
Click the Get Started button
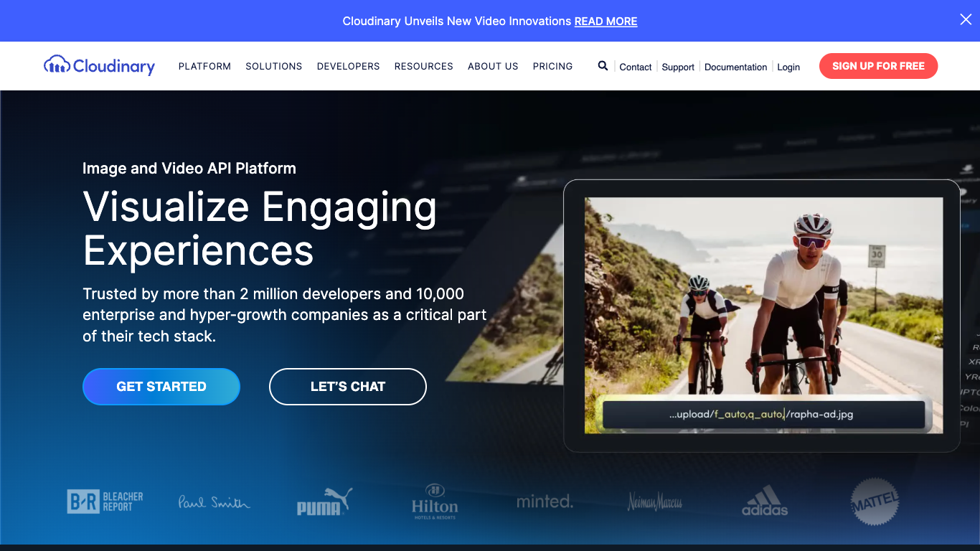[x=161, y=387]
